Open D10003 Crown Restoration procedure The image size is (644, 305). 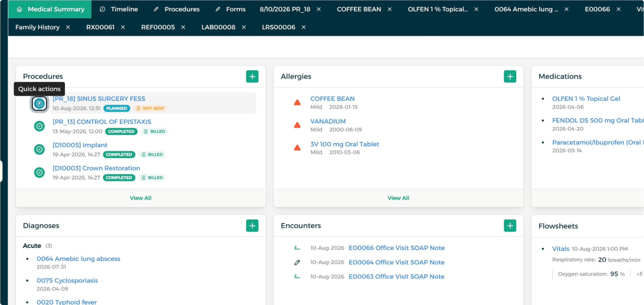(x=96, y=168)
